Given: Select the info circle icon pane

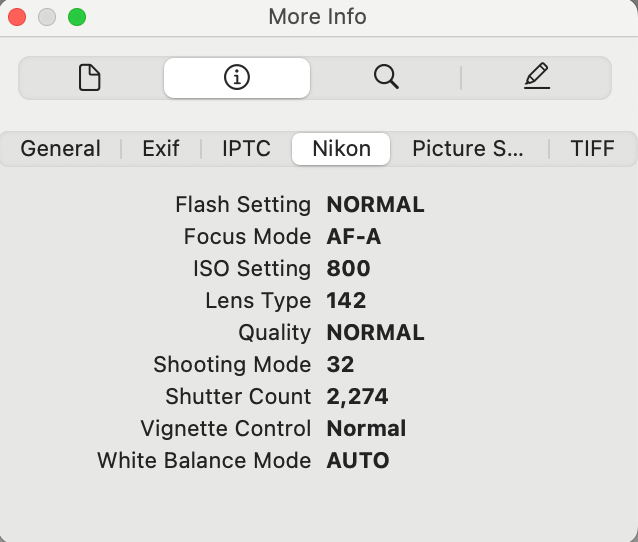Looking at the screenshot, I should pyautogui.click(x=237, y=77).
